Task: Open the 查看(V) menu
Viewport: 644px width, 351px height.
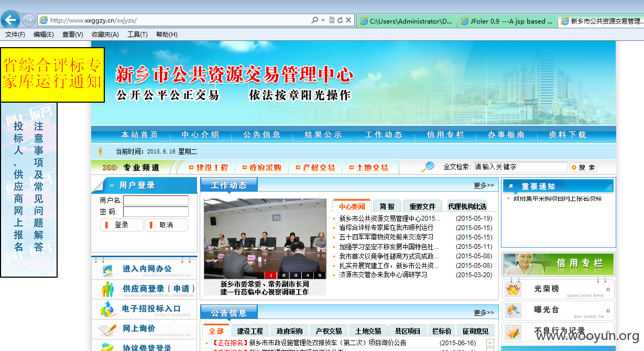Action: point(72,35)
